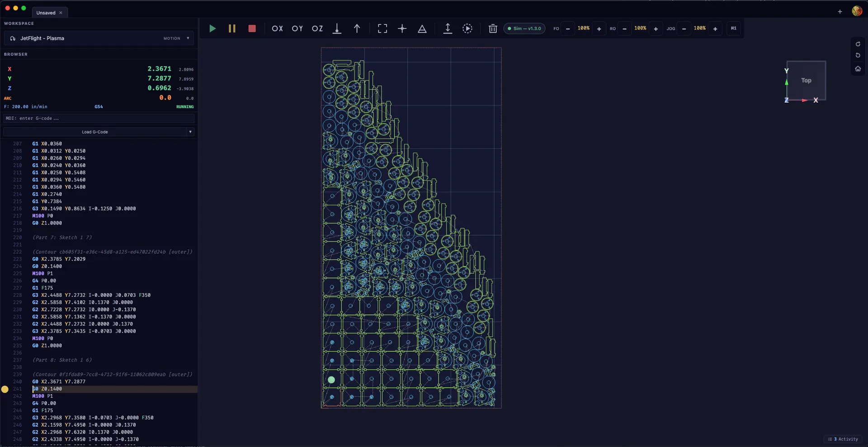Open the Load G-Code dropdown arrow

tap(190, 132)
